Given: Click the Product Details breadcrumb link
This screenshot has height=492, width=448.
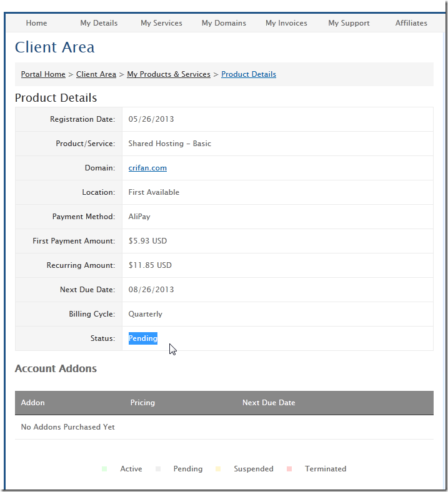Looking at the screenshot, I should [x=249, y=74].
